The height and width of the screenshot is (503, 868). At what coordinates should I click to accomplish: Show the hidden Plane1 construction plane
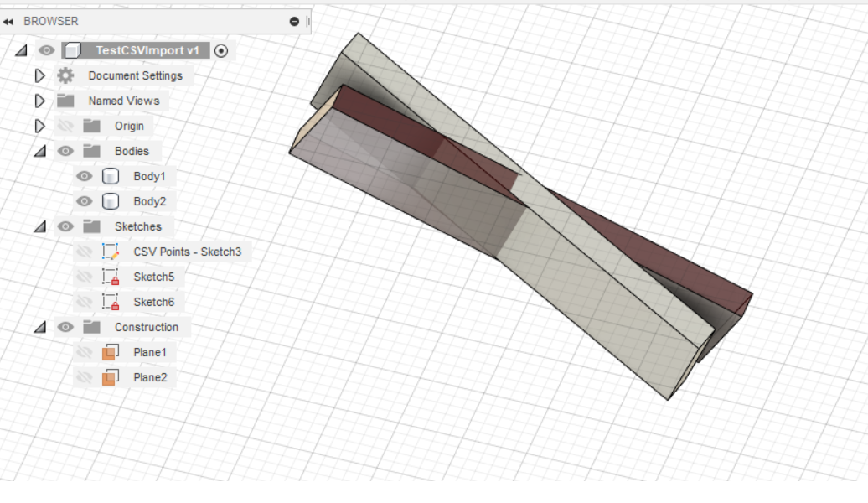click(x=84, y=352)
